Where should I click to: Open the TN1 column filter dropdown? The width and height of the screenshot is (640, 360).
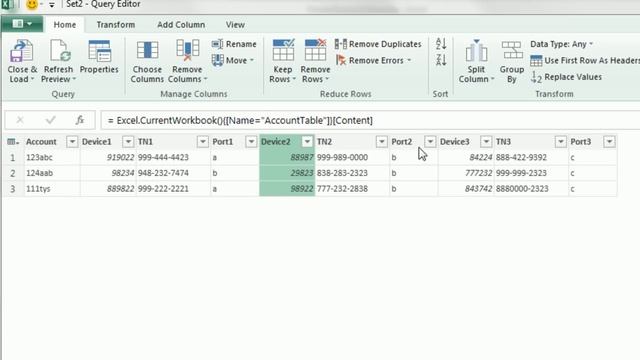[203, 142]
